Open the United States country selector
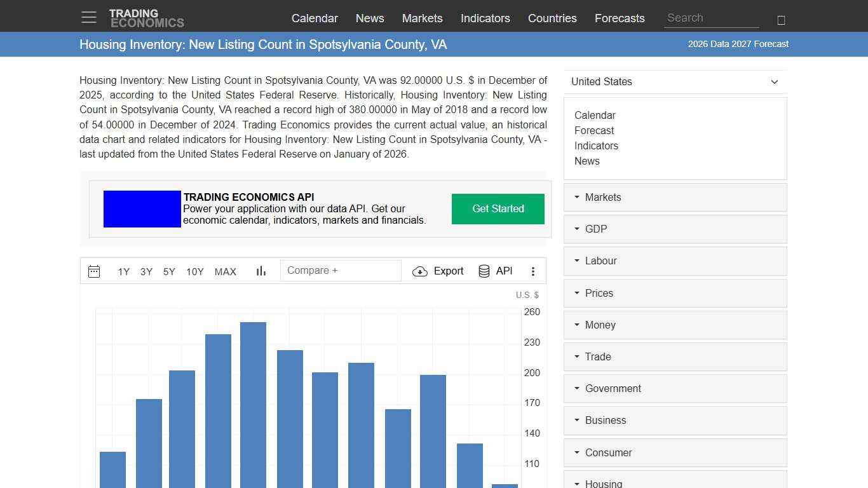Viewport: 868px width, 488px height. coord(675,81)
